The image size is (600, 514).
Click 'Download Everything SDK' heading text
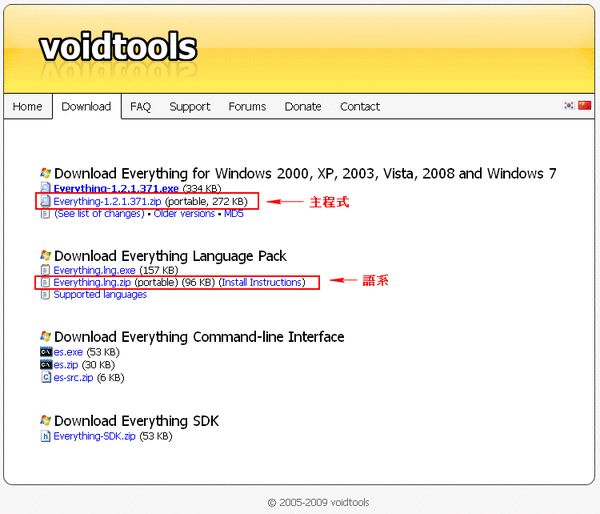point(137,421)
